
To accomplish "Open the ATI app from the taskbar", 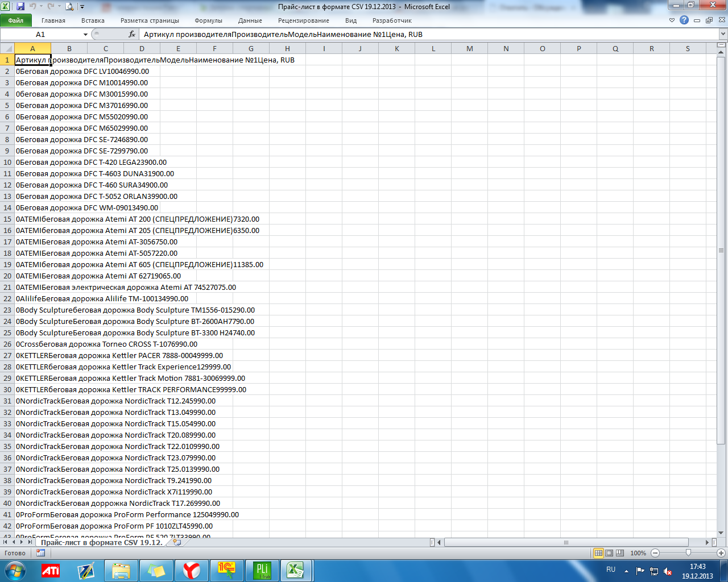I will [51, 570].
